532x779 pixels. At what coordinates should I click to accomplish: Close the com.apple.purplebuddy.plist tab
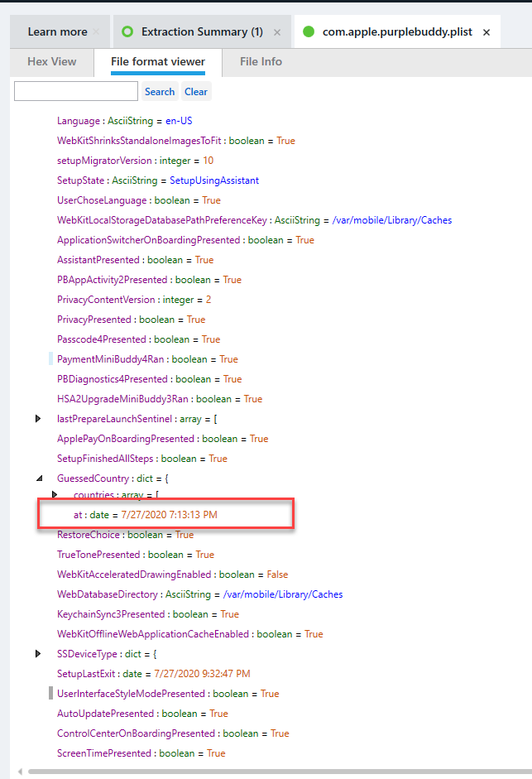486,32
